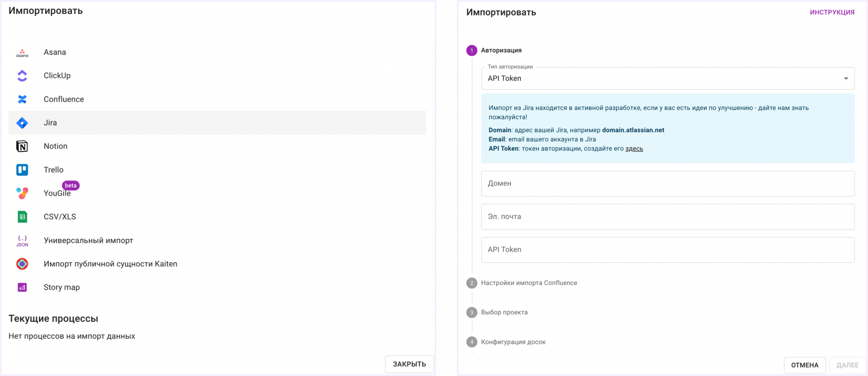The image size is (868, 376).
Task: Choose Notion from the import list
Action: coord(217,146)
